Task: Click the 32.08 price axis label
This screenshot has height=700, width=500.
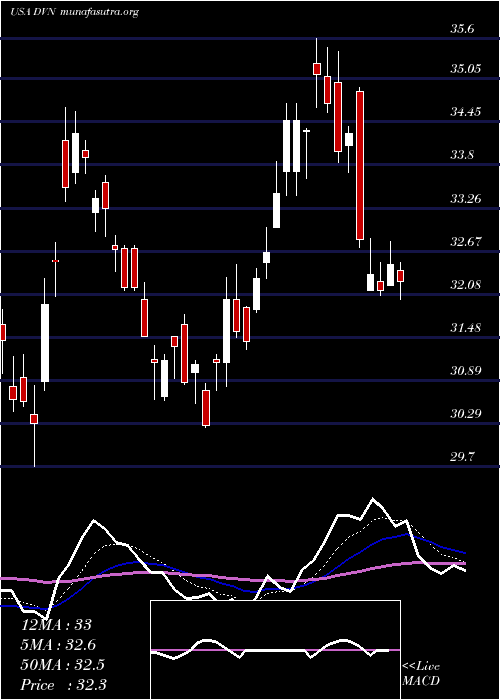Action: coord(466,285)
